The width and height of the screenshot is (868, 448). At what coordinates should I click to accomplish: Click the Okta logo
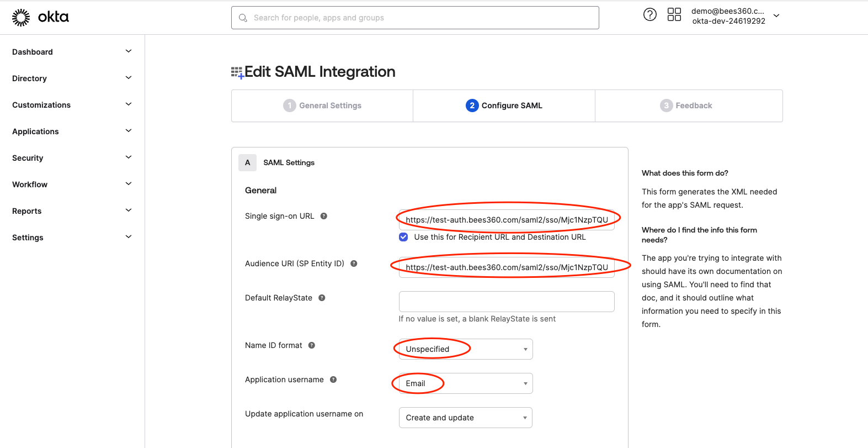coord(40,17)
